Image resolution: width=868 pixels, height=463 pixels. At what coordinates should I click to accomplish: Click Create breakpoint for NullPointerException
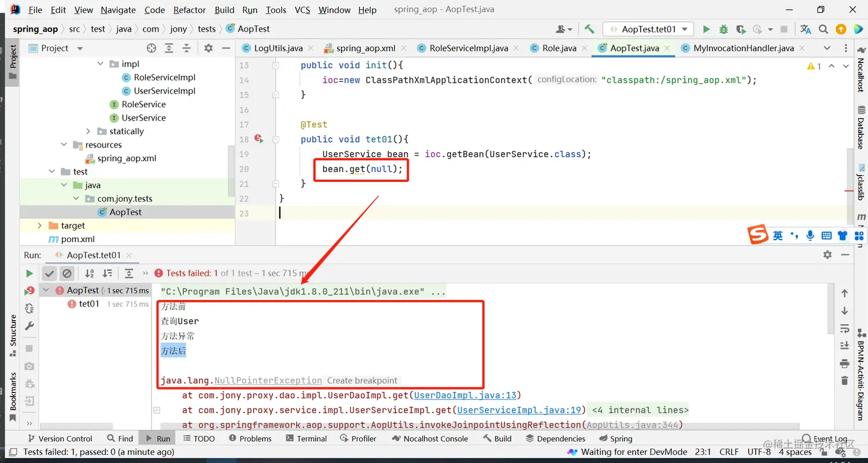(362, 380)
